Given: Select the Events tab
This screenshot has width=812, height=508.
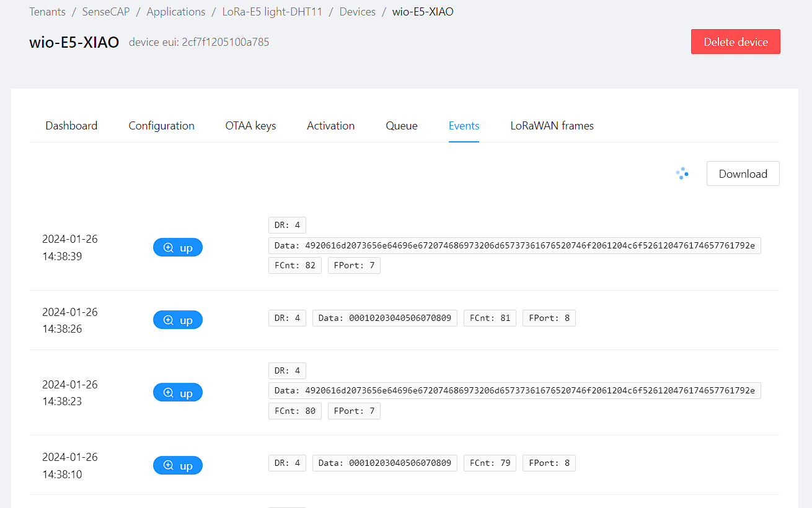Looking at the screenshot, I should (x=464, y=126).
